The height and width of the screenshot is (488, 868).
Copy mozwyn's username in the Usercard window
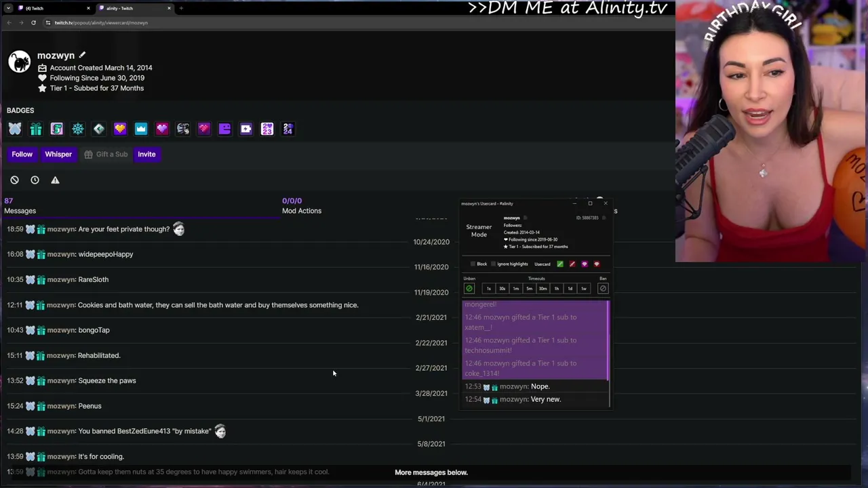click(x=526, y=218)
